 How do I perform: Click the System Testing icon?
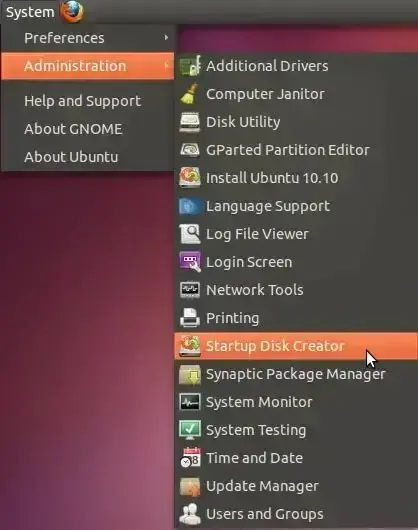tap(190, 430)
